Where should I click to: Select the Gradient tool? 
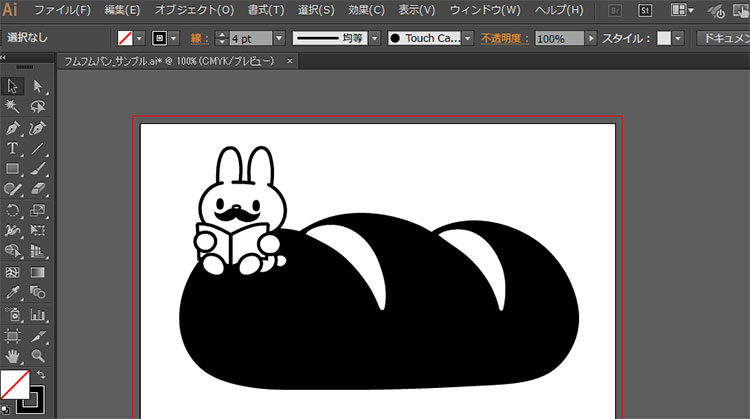coord(38,272)
